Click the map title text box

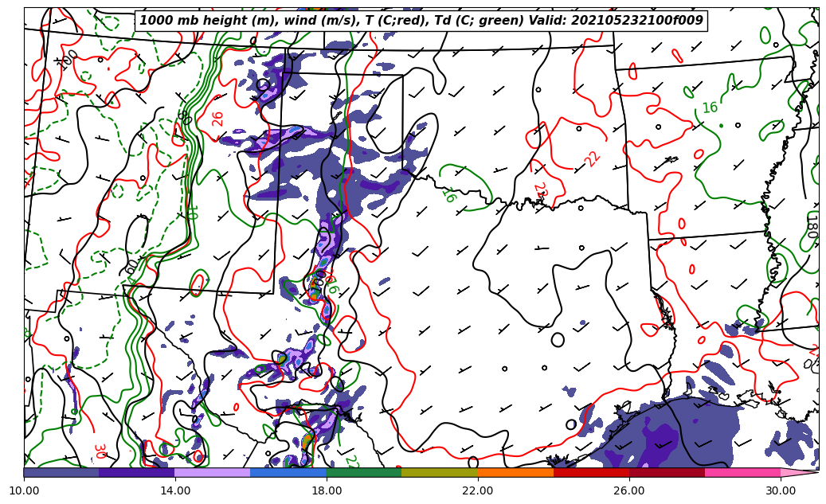pos(421,21)
